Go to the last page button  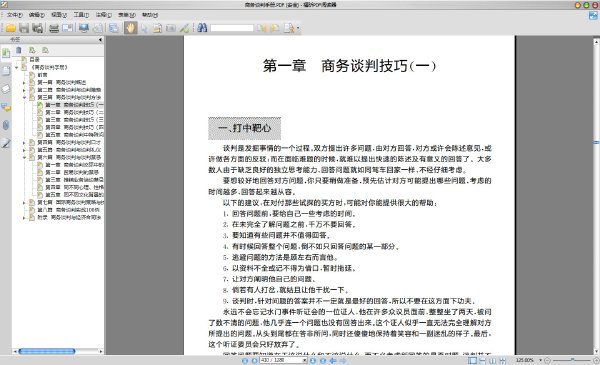[323, 360]
